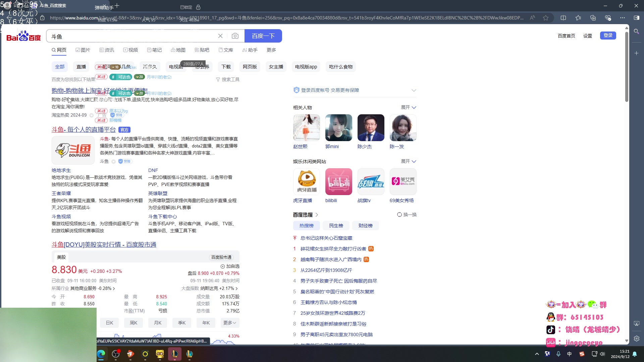Open bilibili site thumbnail
644x362 pixels.
tap(339, 182)
